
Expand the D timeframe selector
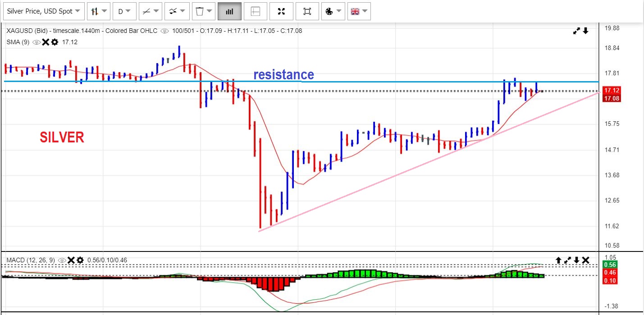124,11
